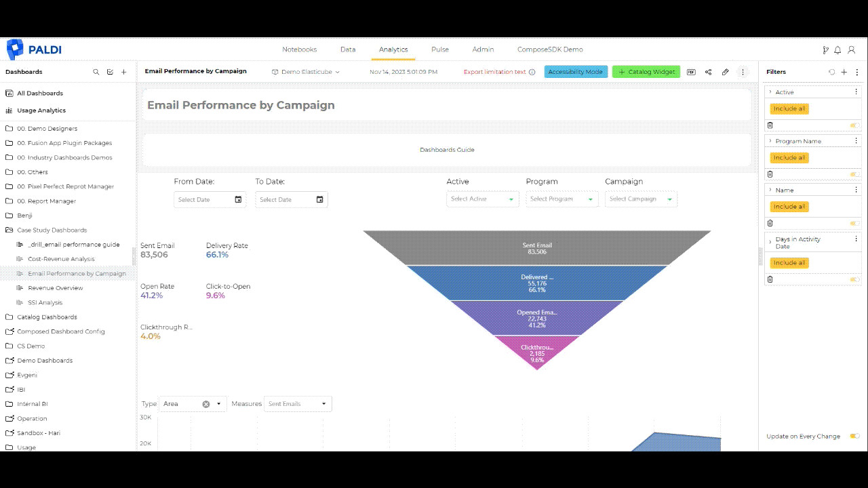Click Include all under Program Name filter
Screen dimensions: 868x488
tap(789, 157)
